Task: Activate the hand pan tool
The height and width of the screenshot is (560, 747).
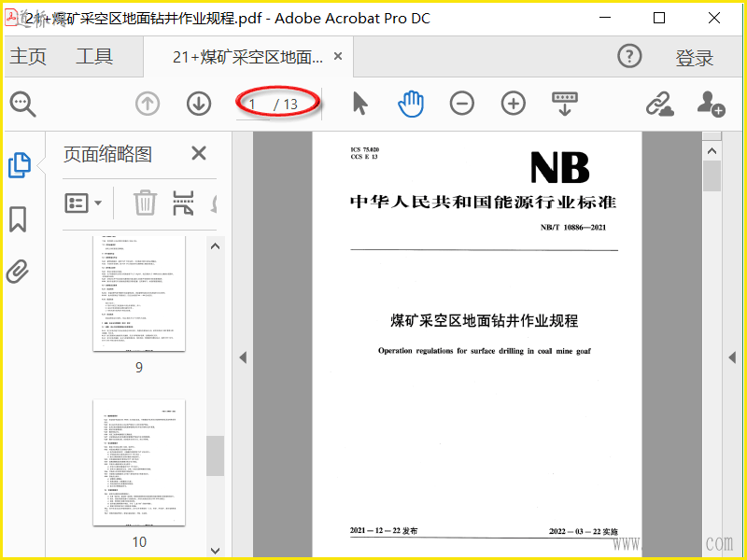Action: (x=411, y=104)
